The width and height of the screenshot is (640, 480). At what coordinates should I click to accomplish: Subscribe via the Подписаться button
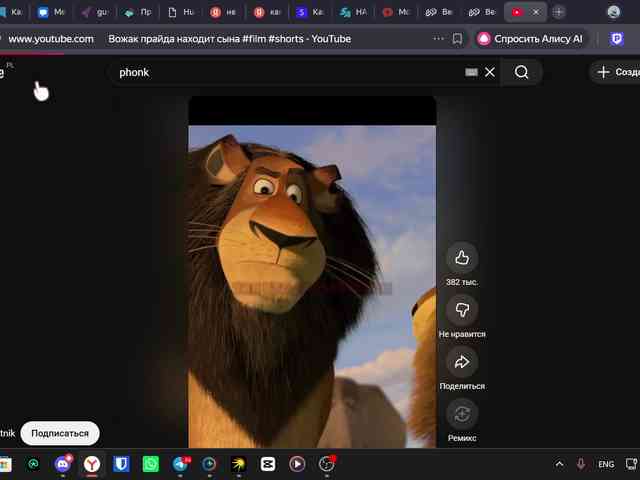coord(60,433)
